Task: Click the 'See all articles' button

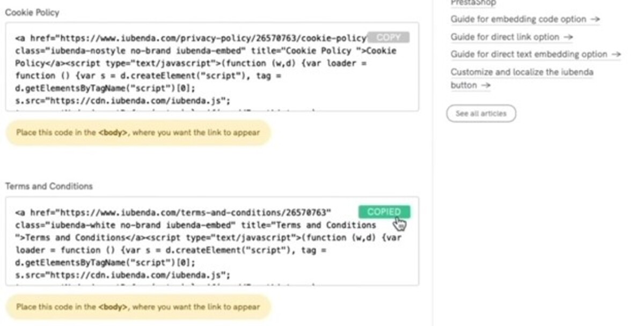Action: tap(481, 114)
